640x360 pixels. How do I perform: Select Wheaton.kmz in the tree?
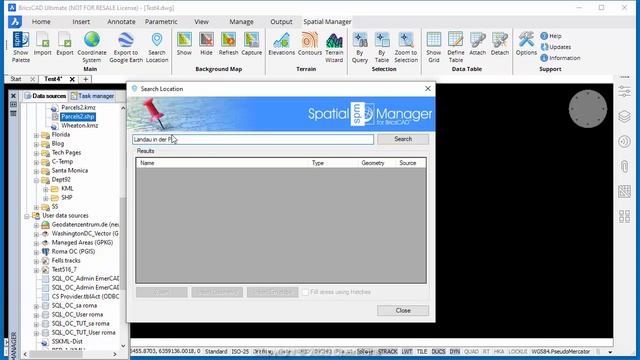click(80, 126)
